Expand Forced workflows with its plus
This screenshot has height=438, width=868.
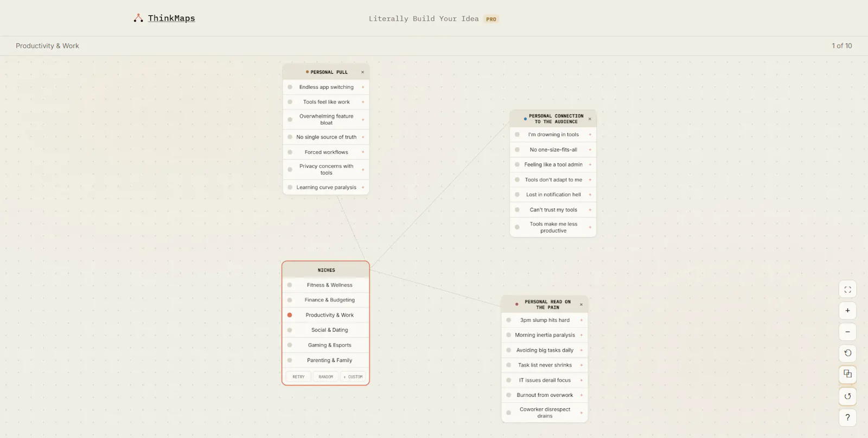(x=363, y=152)
